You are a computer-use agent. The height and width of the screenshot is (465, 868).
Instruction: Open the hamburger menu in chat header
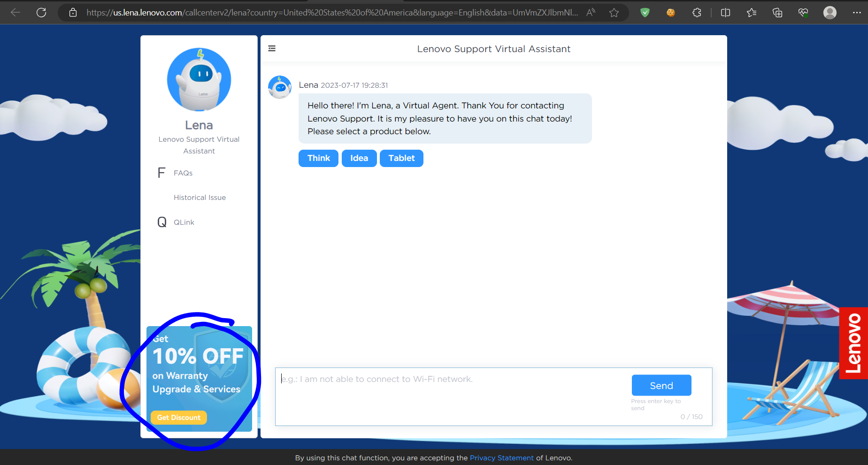[272, 48]
